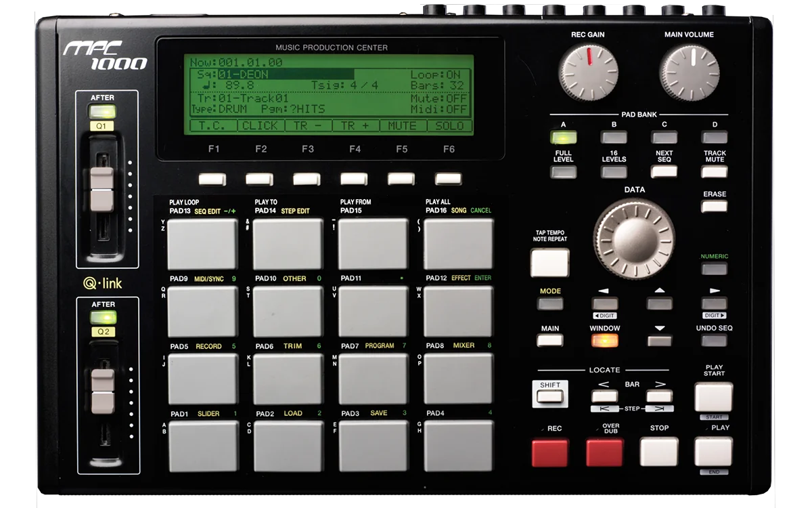
Task: Click the MAIN button
Action: point(550,340)
